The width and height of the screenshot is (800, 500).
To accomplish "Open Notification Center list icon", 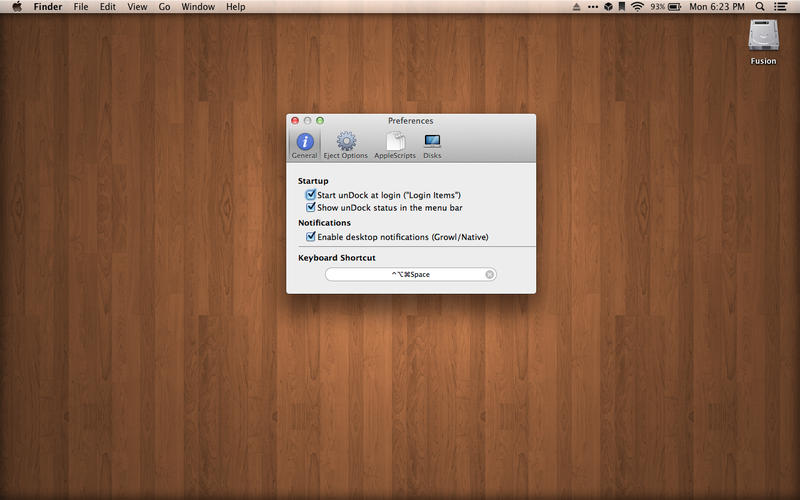I will pos(780,7).
